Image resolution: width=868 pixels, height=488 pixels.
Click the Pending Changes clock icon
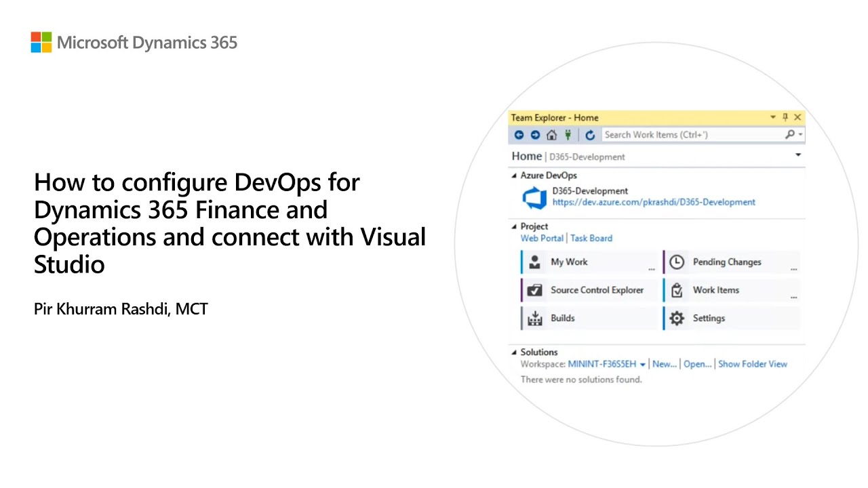[x=677, y=262]
